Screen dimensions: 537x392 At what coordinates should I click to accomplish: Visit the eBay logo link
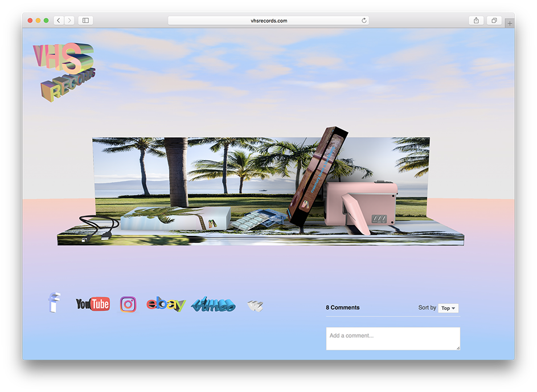point(166,305)
